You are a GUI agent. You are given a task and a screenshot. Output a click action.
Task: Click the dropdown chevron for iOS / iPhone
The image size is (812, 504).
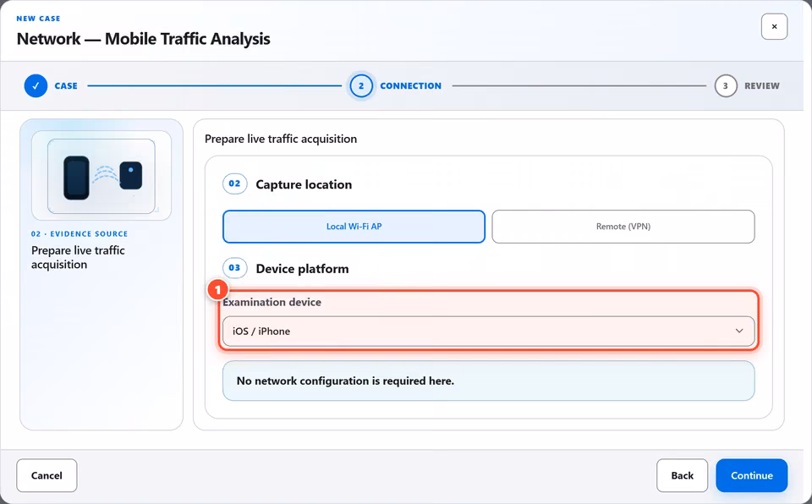739,331
